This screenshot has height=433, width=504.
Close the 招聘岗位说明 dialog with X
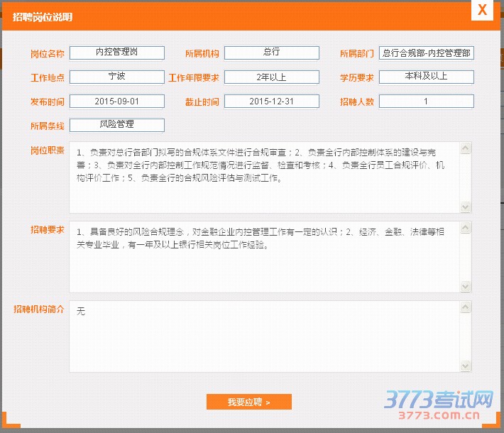(x=482, y=10)
